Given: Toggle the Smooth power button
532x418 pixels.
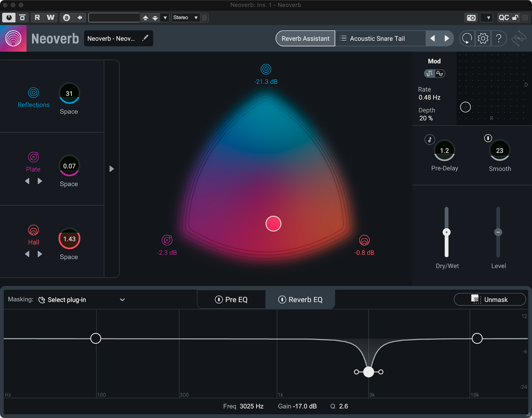Looking at the screenshot, I should click(x=488, y=138).
